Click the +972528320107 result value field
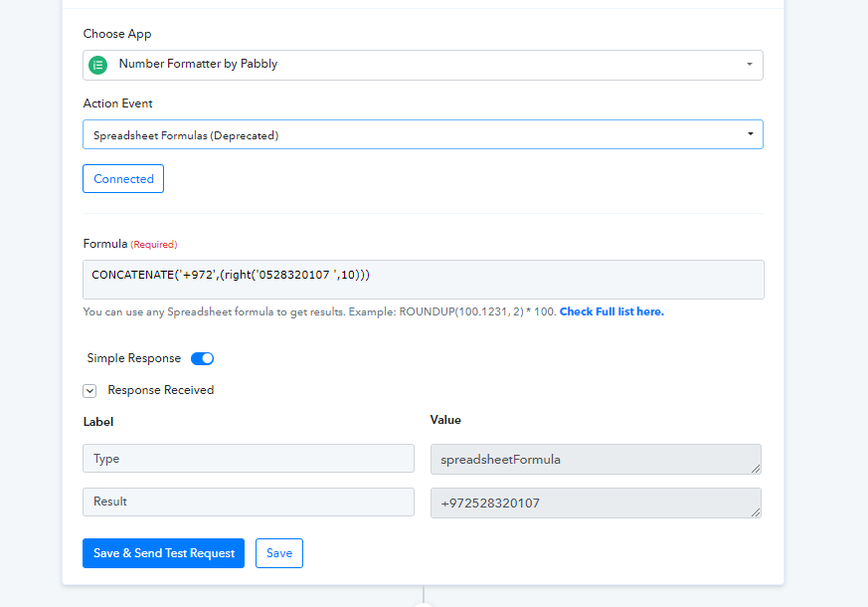Viewport: 868px width, 607px height. (596, 503)
